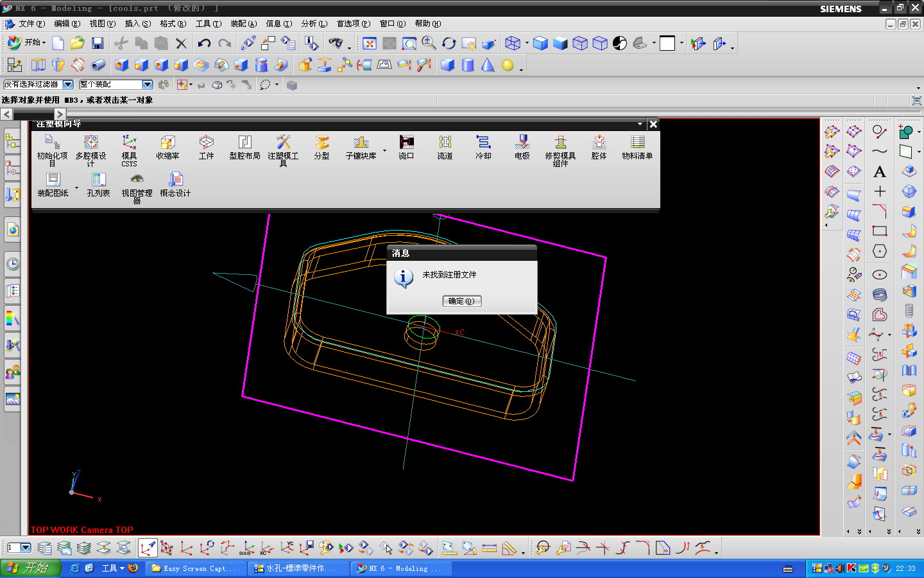Open the 冷却 cooling tool
Viewport: 924px width, 578px height.
pyautogui.click(x=483, y=143)
